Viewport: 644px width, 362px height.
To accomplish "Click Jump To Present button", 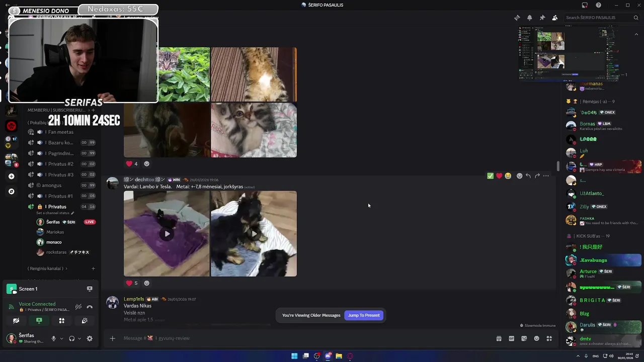I will click(364, 315).
